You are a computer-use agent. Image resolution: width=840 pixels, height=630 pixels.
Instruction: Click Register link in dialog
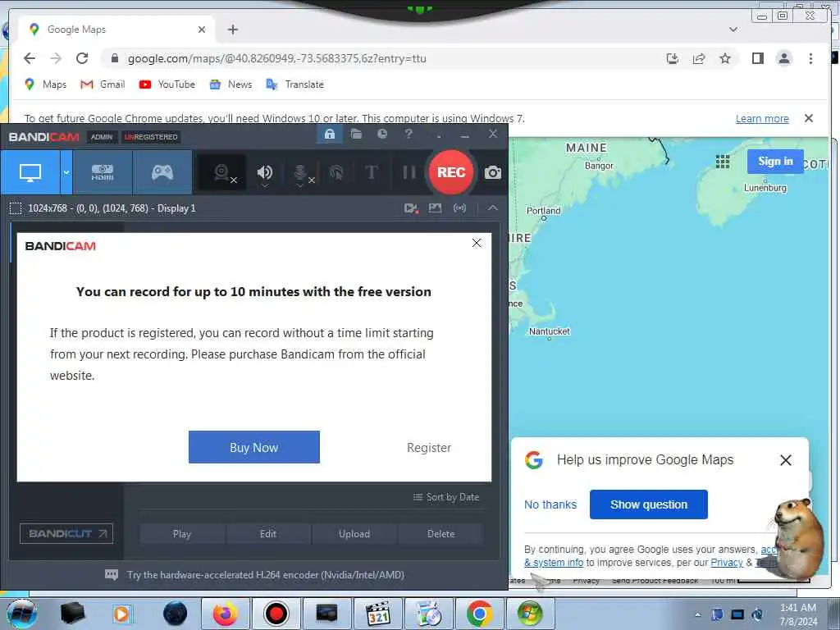[428, 448]
